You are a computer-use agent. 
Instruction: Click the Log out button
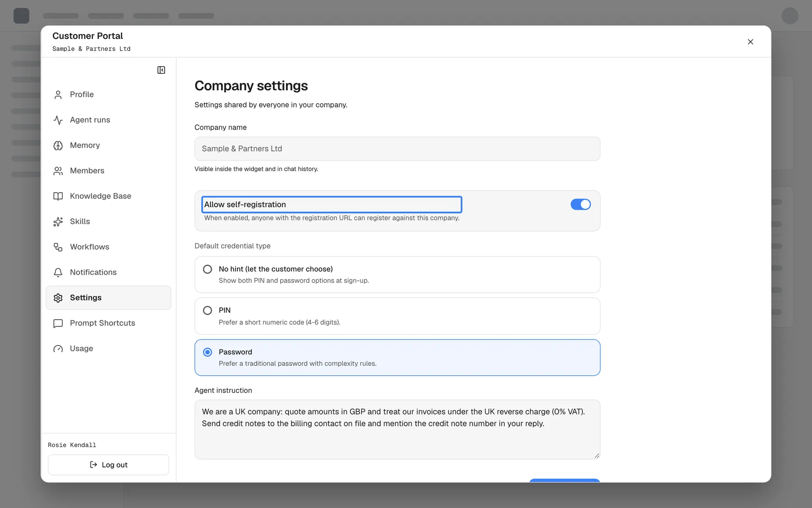click(x=108, y=465)
